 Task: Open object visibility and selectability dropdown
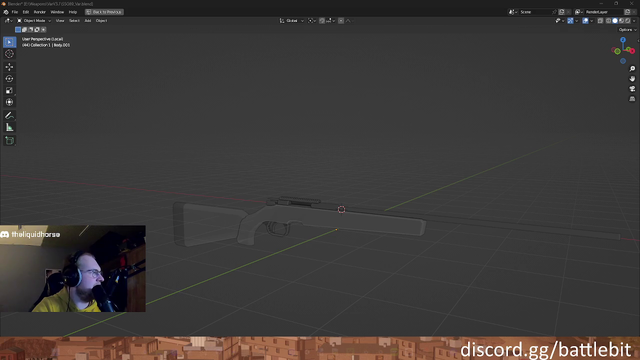tap(559, 21)
